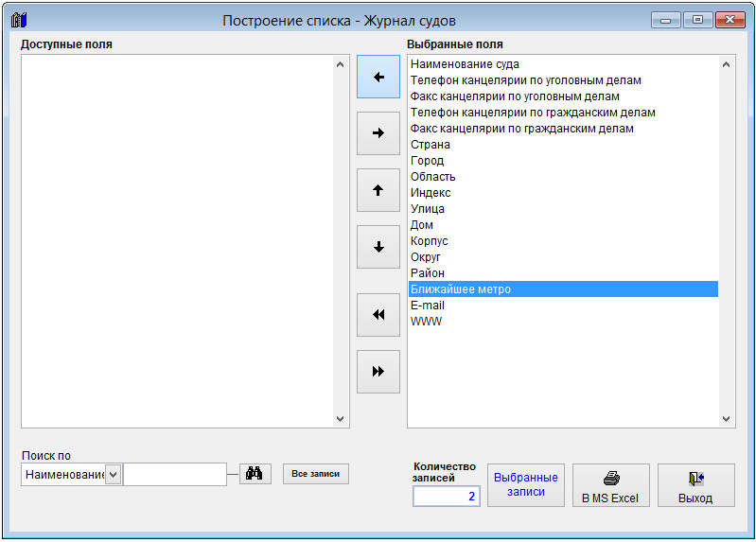The height and width of the screenshot is (542, 756).
Task: Click the right arrow move-field button
Action: point(378,133)
